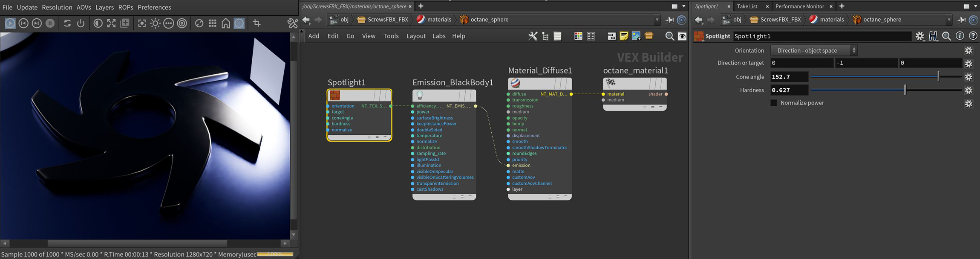
Task: Click the Houdini H help icon
Action: pyautogui.click(x=933, y=36)
